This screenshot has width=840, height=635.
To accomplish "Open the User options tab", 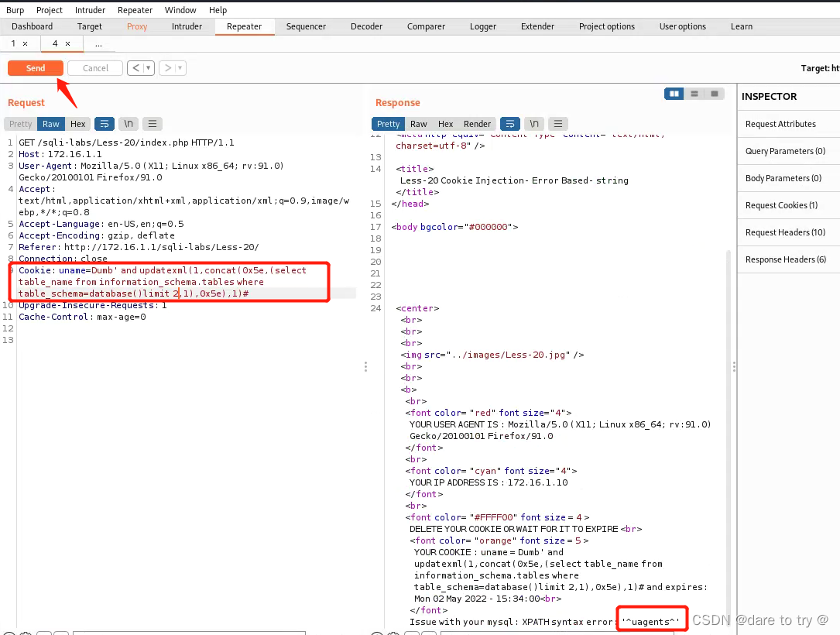I will [x=683, y=26].
